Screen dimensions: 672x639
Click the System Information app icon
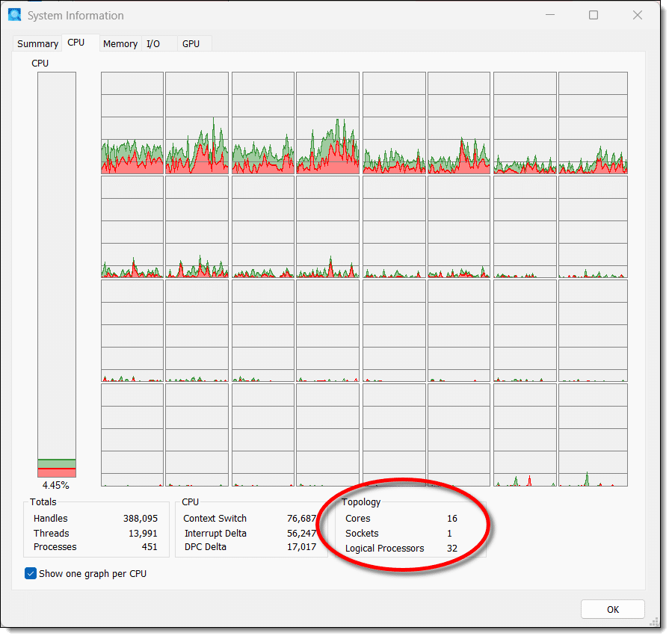(x=14, y=15)
